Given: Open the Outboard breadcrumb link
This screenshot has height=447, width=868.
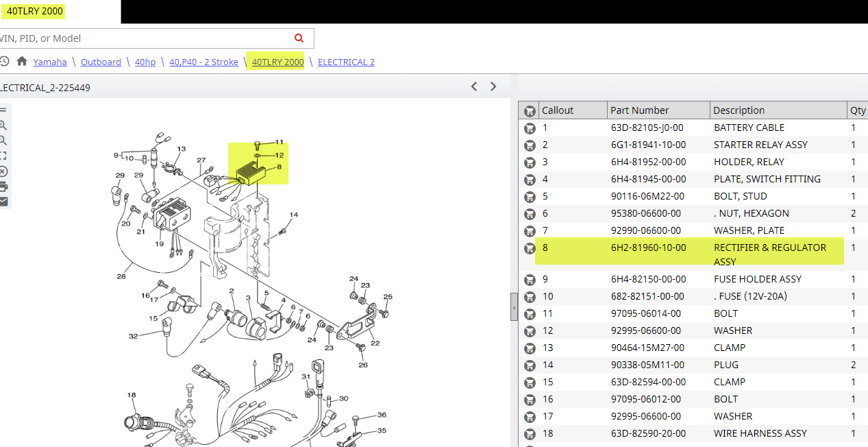Looking at the screenshot, I should (x=101, y=62).
